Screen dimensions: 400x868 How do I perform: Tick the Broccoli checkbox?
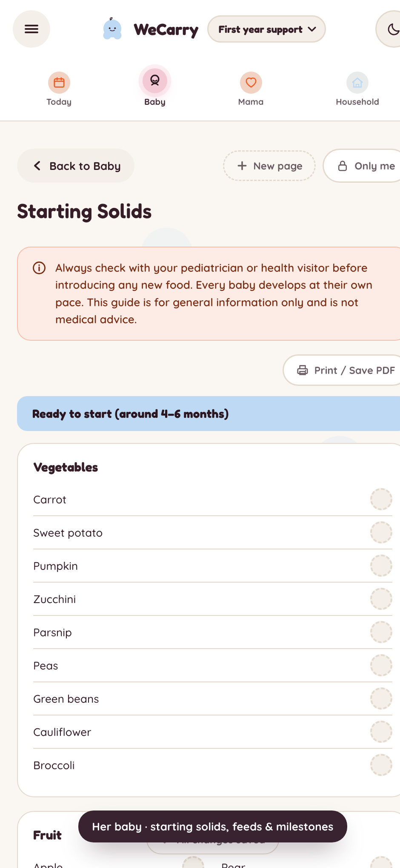point(381,765)
